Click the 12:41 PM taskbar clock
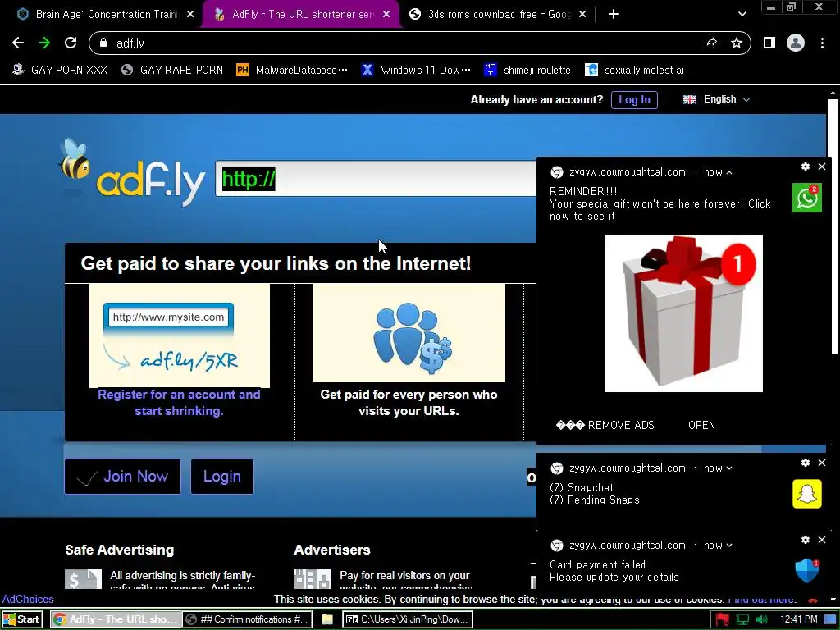The image size is (840, 630). click(x=799, y=619)
